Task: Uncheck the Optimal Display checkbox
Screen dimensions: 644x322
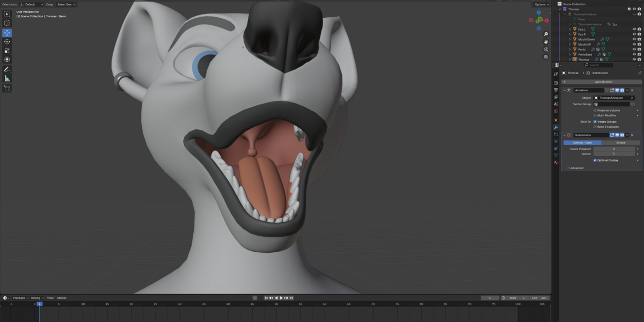Action: click(595, 160)
